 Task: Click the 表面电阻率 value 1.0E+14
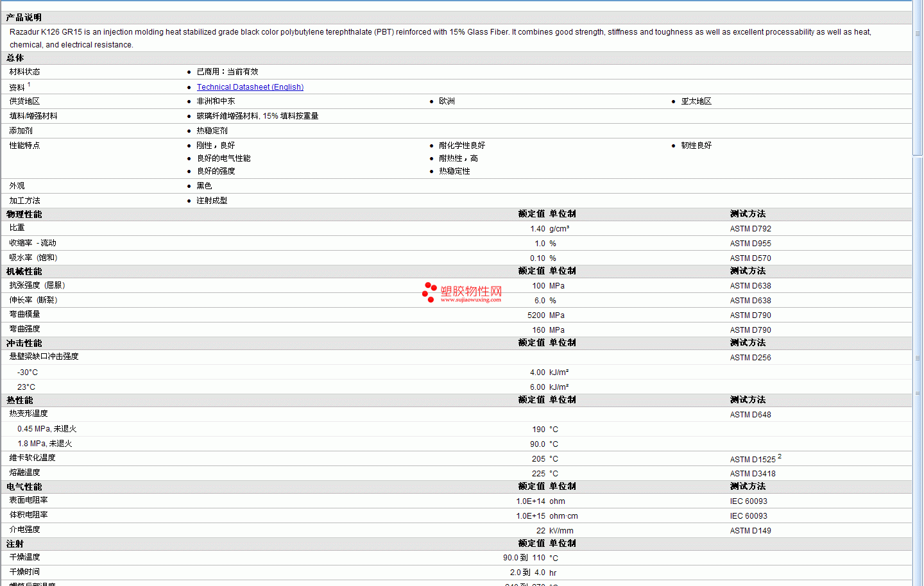pyautogui.click(x=531, y=501)
